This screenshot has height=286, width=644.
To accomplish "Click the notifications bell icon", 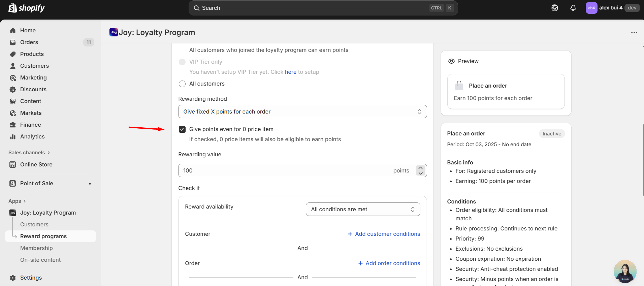I will coord(573,8).
